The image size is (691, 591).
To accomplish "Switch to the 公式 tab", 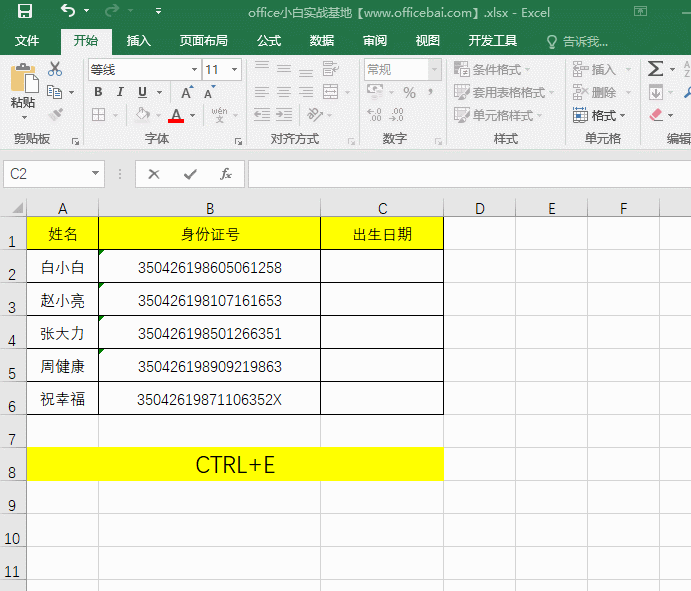I will click(x=269, y=41).
